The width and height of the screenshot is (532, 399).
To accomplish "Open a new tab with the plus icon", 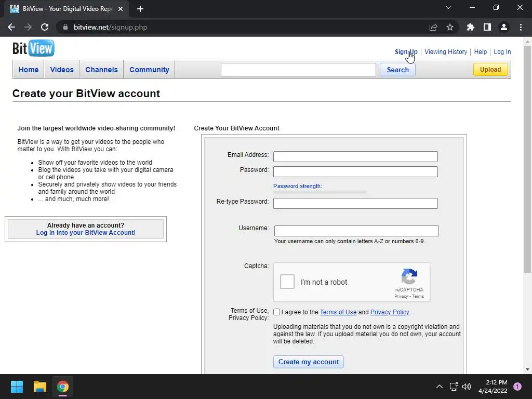I will pos(140,9).
